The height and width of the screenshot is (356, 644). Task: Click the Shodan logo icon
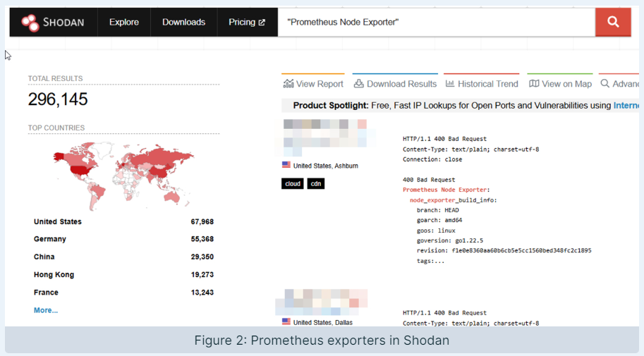(x=30, y=23)
